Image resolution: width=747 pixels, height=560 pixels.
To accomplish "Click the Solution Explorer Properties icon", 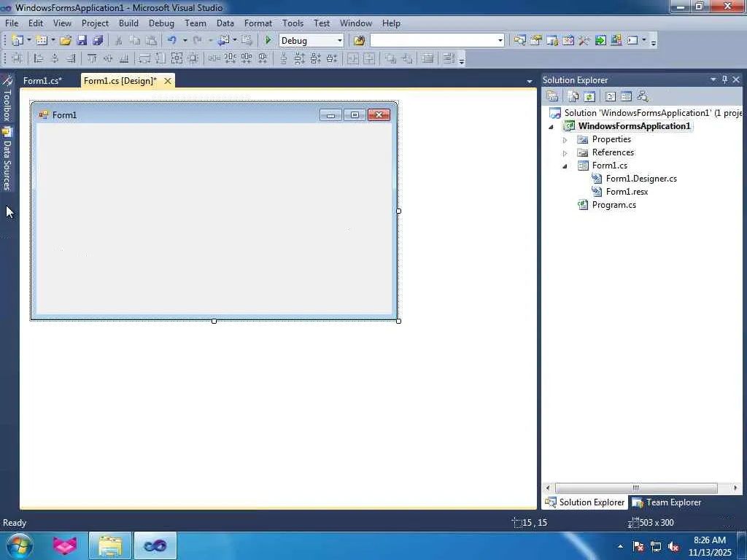I will click(x=552, y=97).
